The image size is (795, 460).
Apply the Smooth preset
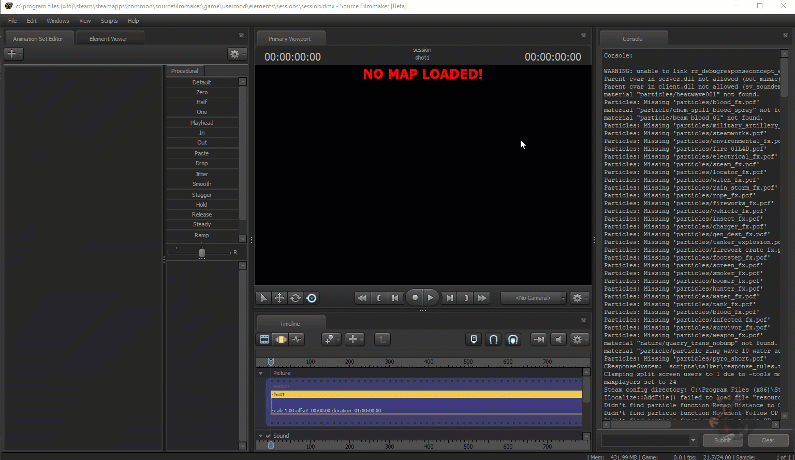tap(202, 184)
